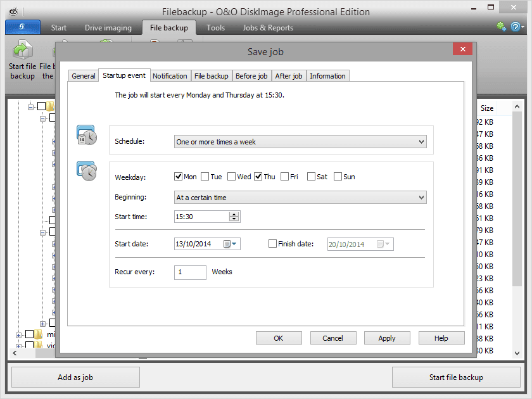Click the Help button
Image resolution: width=532 pixels, height=399 pixels.
pos(441,338)
